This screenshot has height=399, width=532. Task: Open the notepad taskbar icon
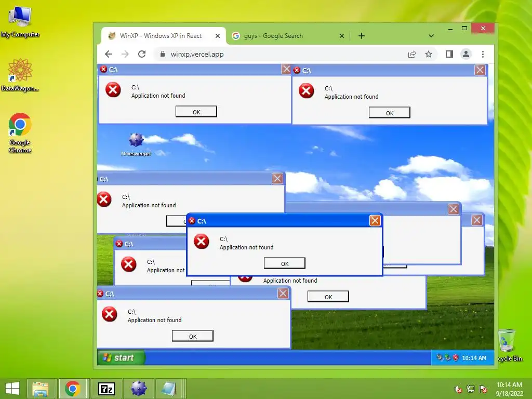tap(169, 389)
